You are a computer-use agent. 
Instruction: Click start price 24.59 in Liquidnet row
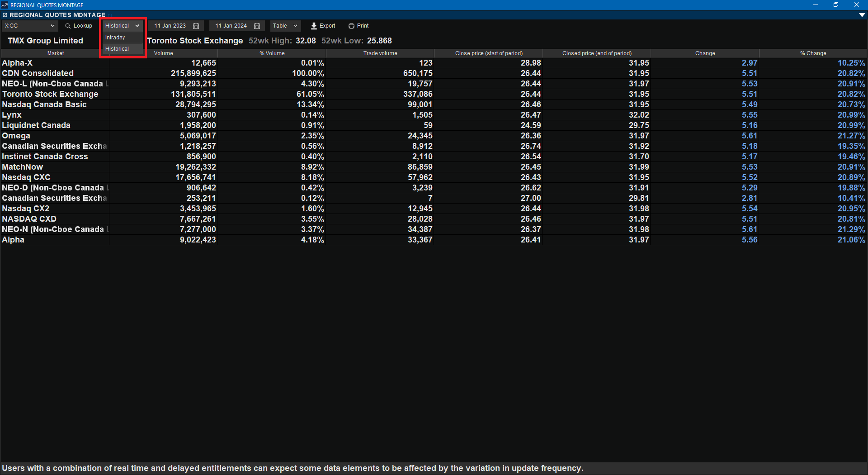point(531,125)
